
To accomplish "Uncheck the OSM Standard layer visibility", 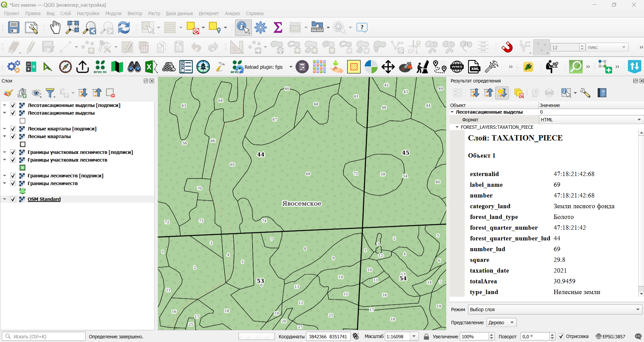I will 13,199.
